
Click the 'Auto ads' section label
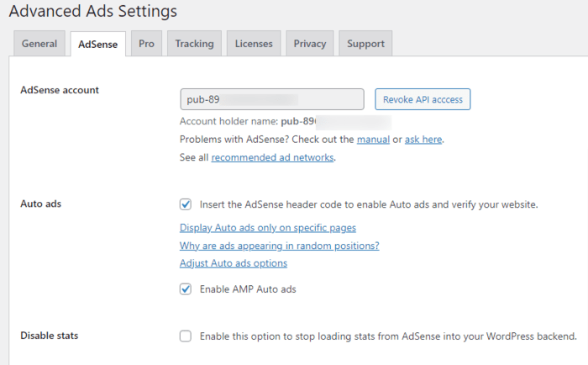(x=41, y=204)
